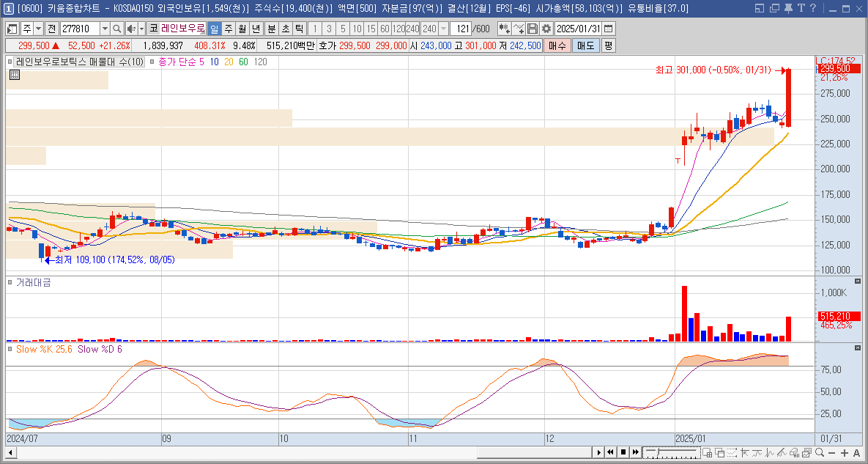Click the line-chart add icon next to save
Screen dimensions: 868x464
(518, 29)
